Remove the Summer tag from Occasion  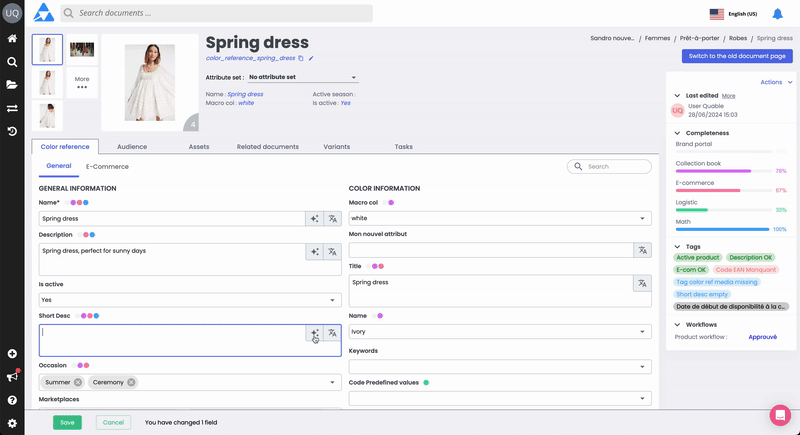[x=78, y=382]
